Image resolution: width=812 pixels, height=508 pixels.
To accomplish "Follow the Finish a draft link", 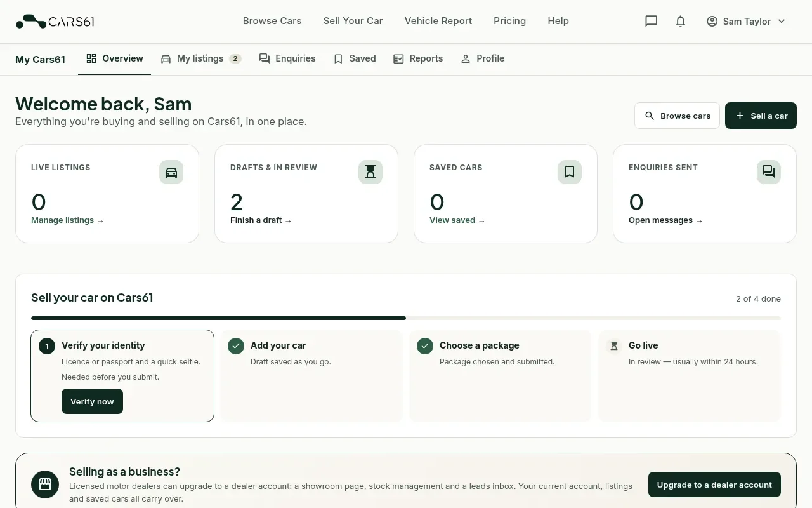I will (x=261, y=220).
